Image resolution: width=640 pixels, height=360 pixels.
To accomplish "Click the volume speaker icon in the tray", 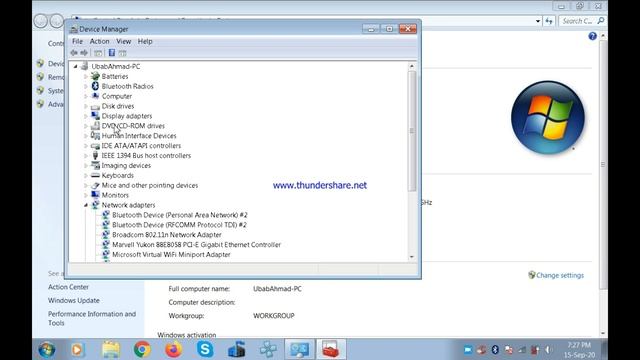I will [x=548, y=350].
